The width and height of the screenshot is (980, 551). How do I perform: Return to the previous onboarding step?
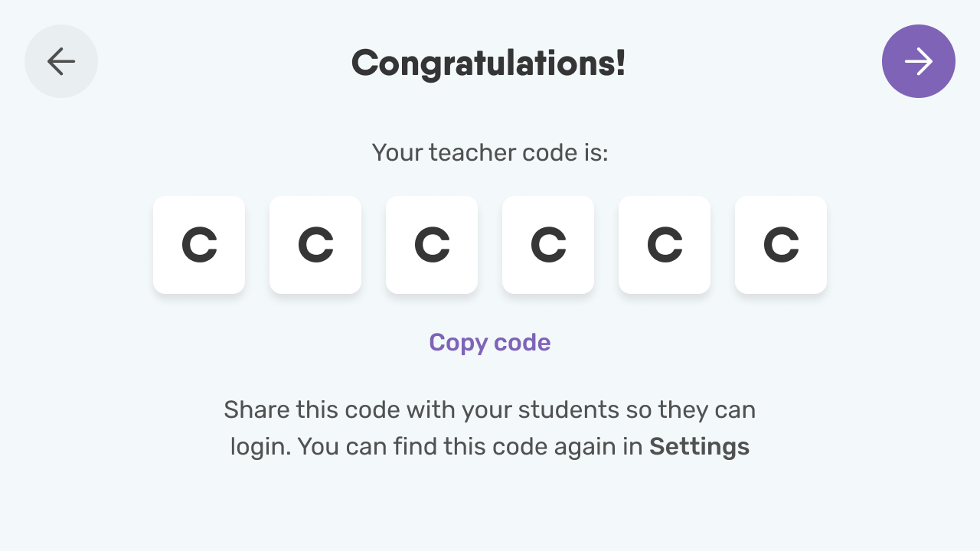click(61, 61)
